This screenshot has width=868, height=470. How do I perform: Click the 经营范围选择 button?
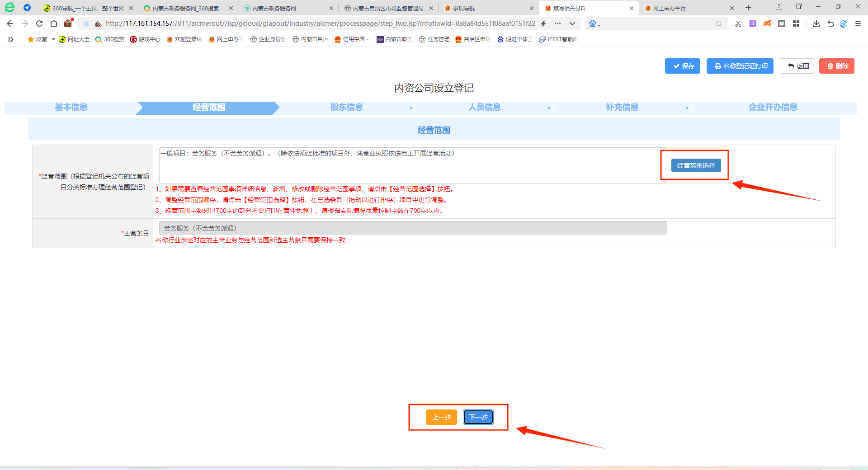[696, 165]
